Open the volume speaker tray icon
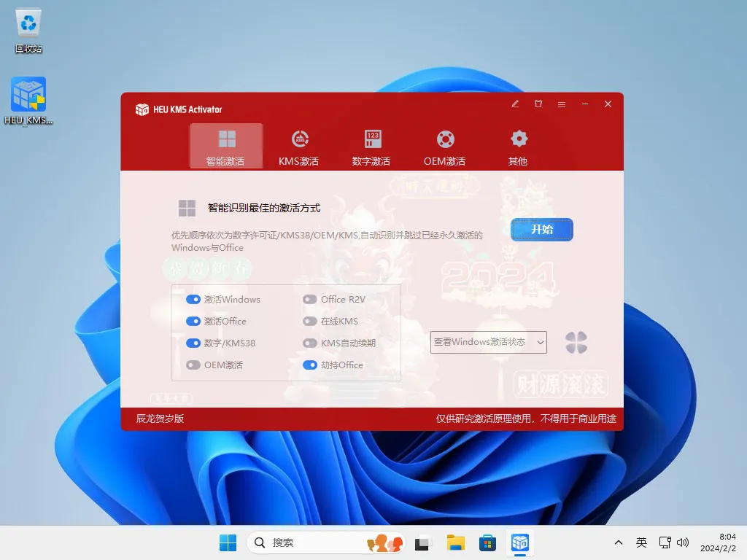This screenshot has height=560, width=747. (683, 542)
